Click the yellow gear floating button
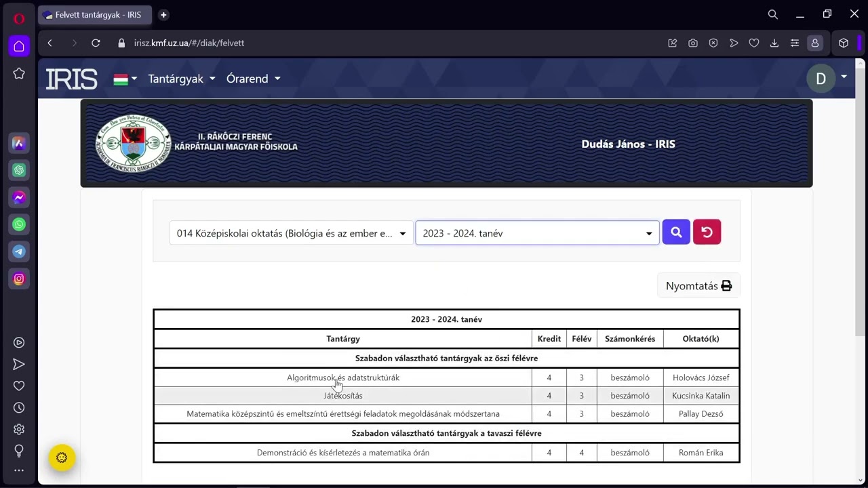868x488 pixels. [x=62, y=457]
